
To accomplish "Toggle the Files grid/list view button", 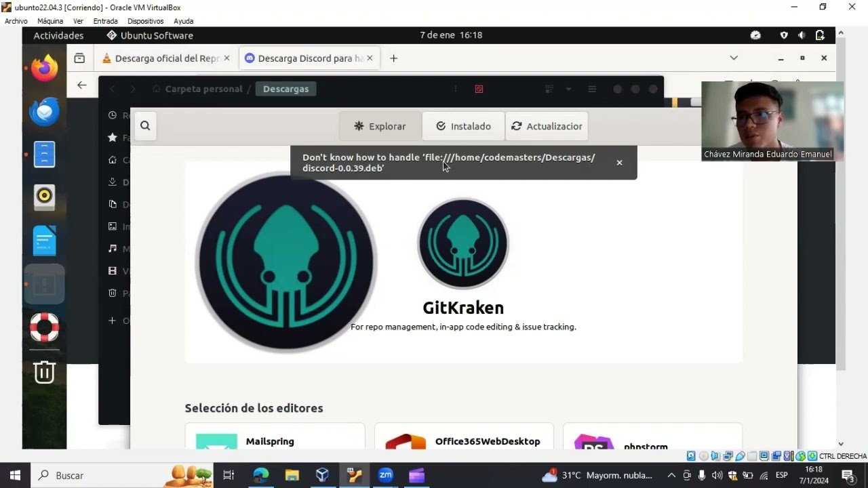I will pos(549,89).
